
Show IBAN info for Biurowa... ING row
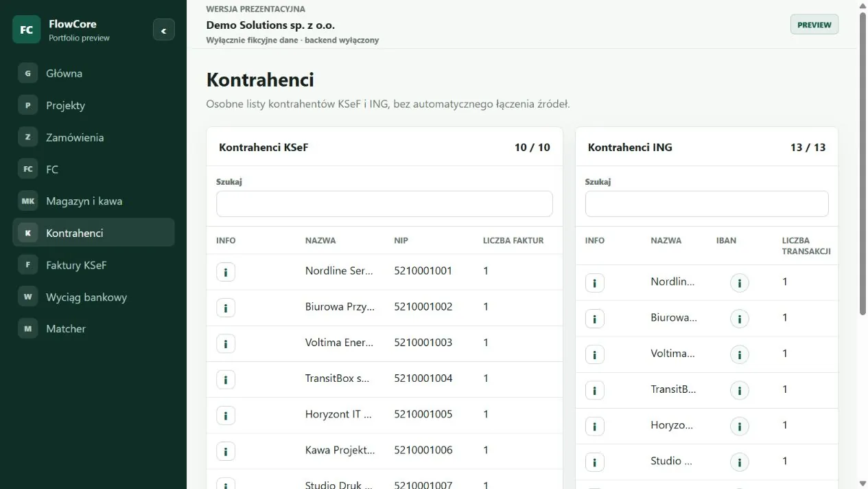(739, 319)
